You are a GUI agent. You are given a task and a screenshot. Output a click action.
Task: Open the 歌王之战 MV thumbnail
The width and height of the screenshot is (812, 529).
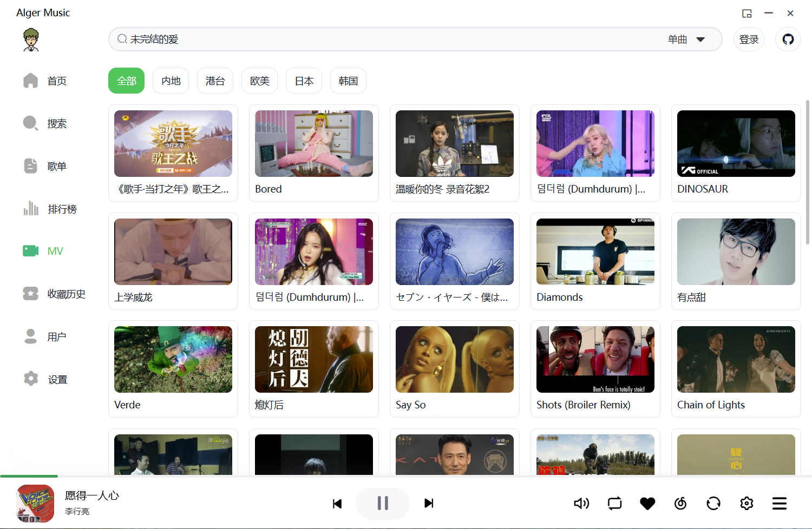pyautogui.click(x=173, y=143)
